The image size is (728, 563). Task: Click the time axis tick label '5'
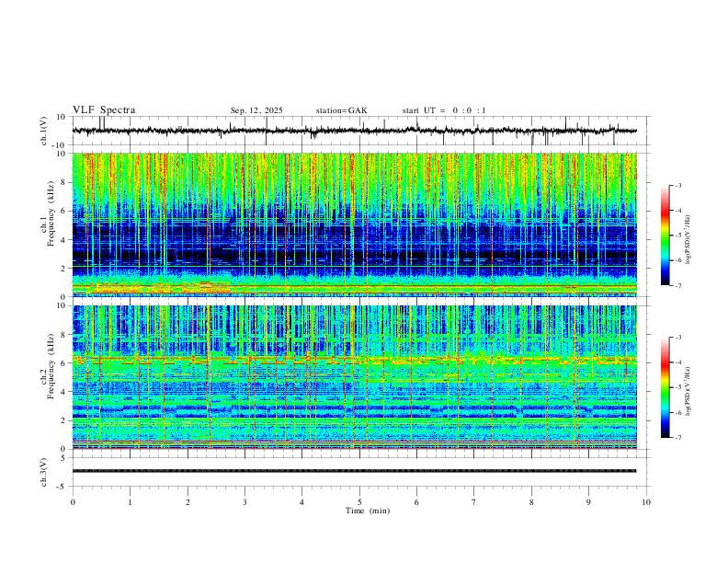coord(359,502)
